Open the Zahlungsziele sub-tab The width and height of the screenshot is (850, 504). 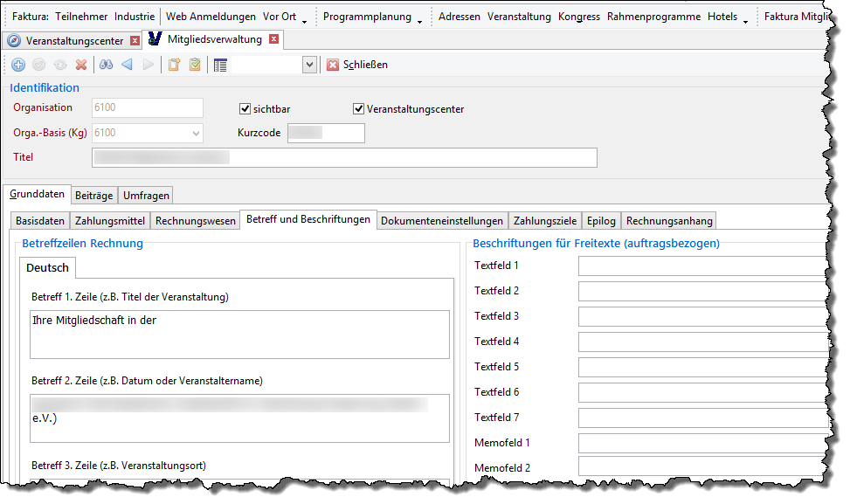coord(543,221)
